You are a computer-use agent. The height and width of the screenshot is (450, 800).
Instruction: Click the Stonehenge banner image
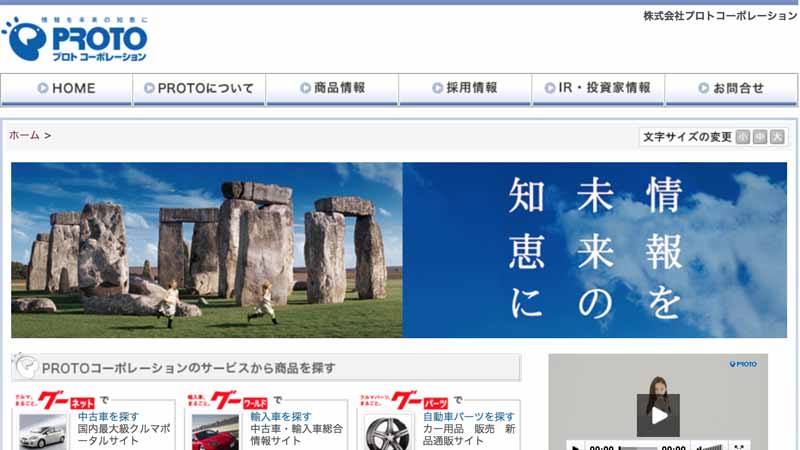(x=207, y=250)
